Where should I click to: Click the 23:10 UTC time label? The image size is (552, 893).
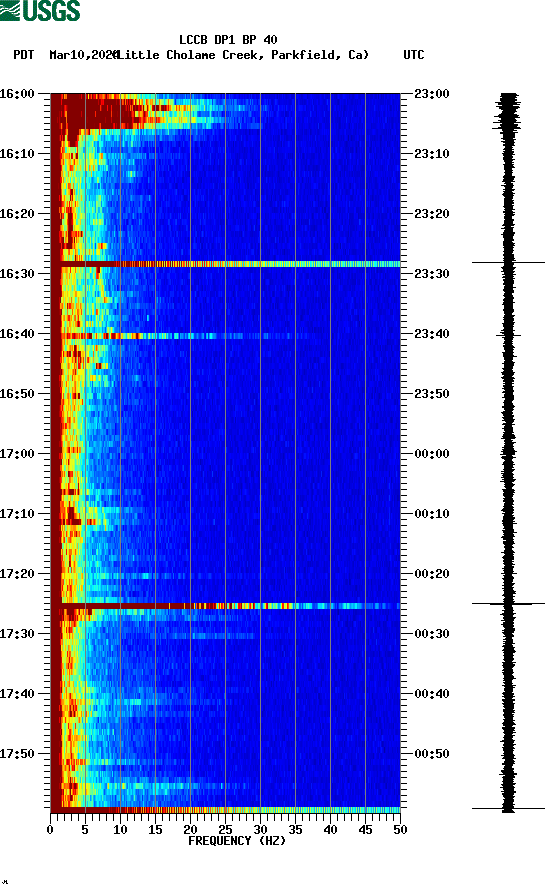click(x=432, y=154)
